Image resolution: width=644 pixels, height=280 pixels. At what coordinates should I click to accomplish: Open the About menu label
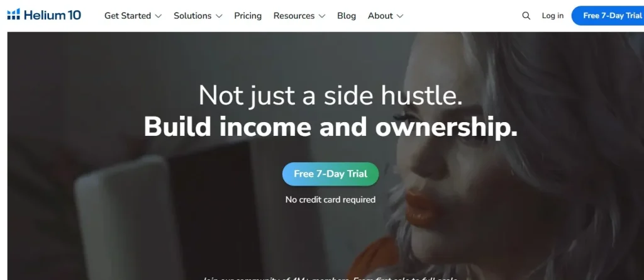tap(380, 16)
